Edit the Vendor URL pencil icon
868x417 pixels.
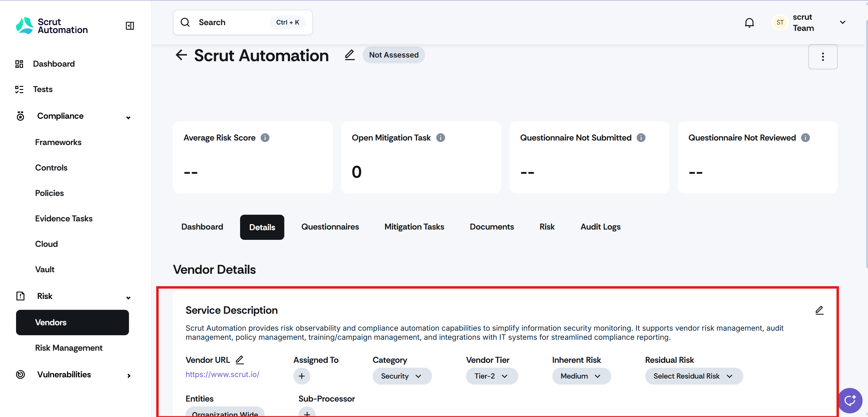(239, 360)
